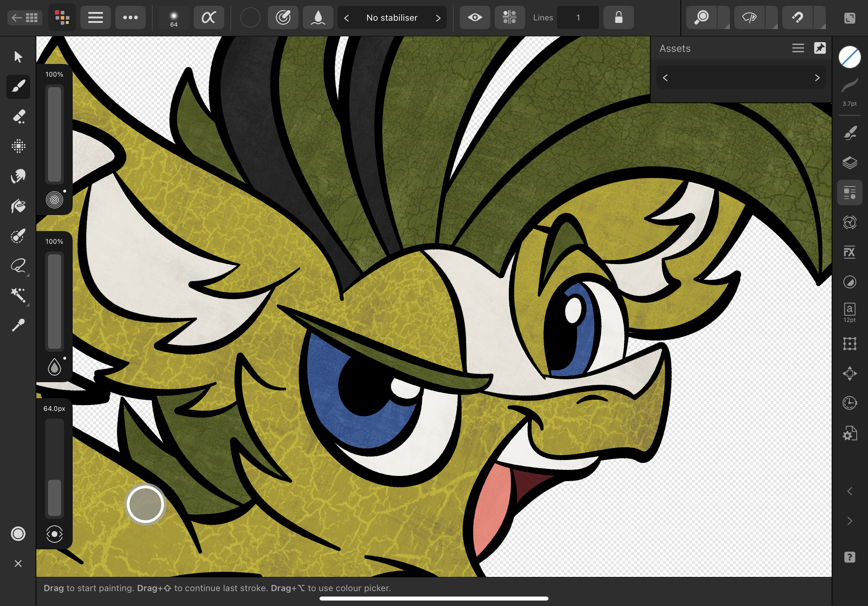This screenshot has width=868, height=606.
Task: Go to the next Assets category
Action: tap(817, 78)
